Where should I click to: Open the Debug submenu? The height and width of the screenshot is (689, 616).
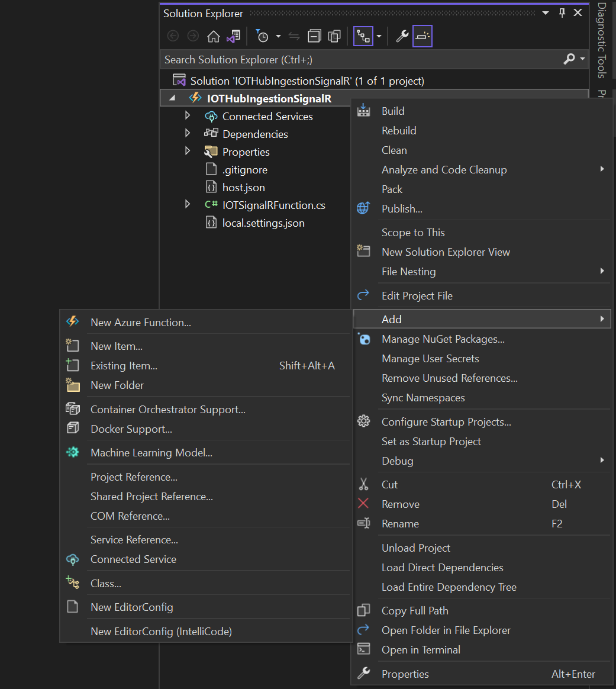[482, 461]
